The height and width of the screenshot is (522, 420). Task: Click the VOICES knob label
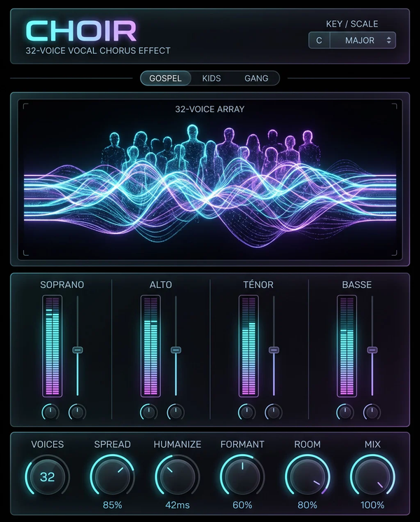[47, 444]
